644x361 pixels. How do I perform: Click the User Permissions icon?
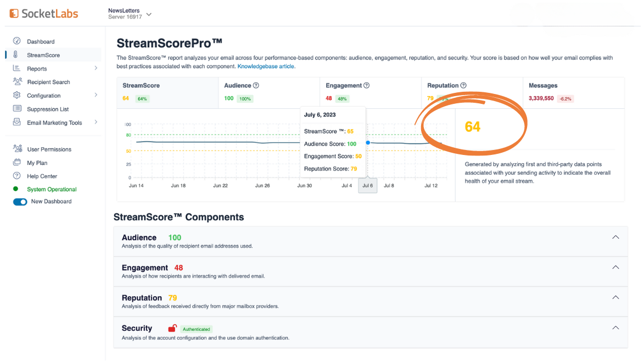[17, 148]
